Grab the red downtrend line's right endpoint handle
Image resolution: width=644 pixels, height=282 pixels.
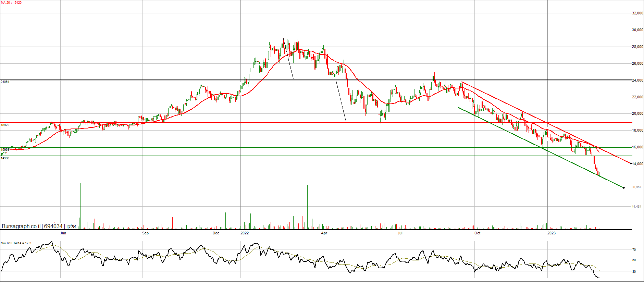coord(631,163)
